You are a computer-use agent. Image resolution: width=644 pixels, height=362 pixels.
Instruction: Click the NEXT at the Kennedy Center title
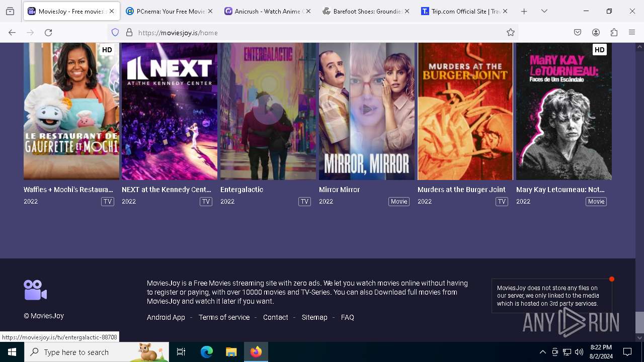167,190
